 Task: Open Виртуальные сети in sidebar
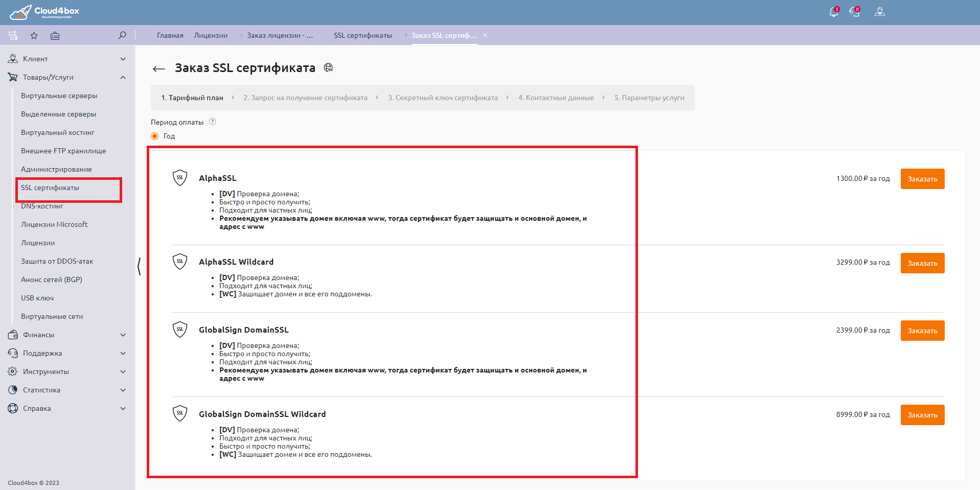pyautogui.click(x=52, y=316)
